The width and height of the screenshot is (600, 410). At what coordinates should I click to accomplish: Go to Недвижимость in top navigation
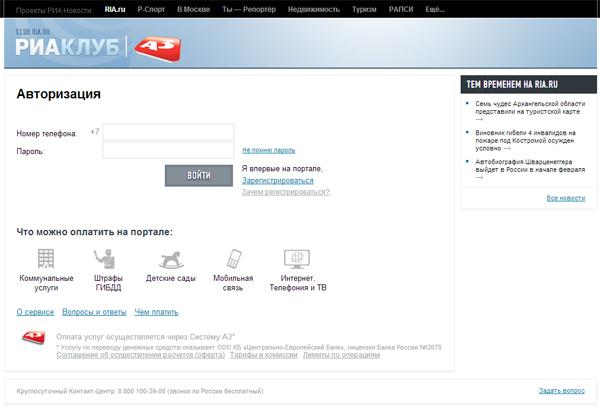click(341, 8)
